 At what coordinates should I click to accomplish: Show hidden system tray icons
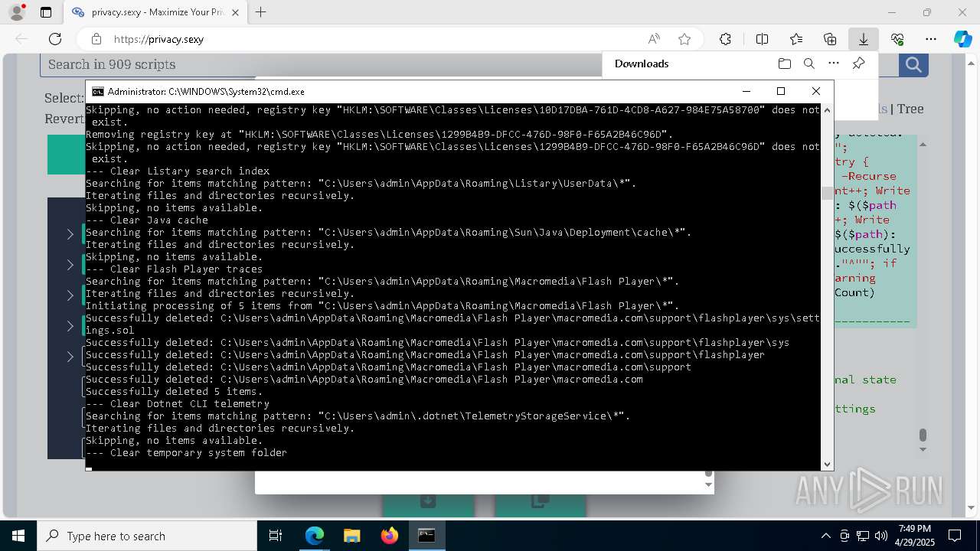point(825,536)
